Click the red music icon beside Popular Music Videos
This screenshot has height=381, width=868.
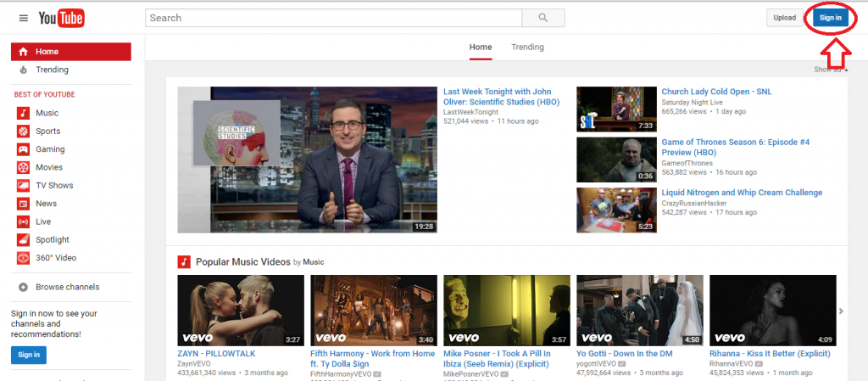click(x=184, y=262)
